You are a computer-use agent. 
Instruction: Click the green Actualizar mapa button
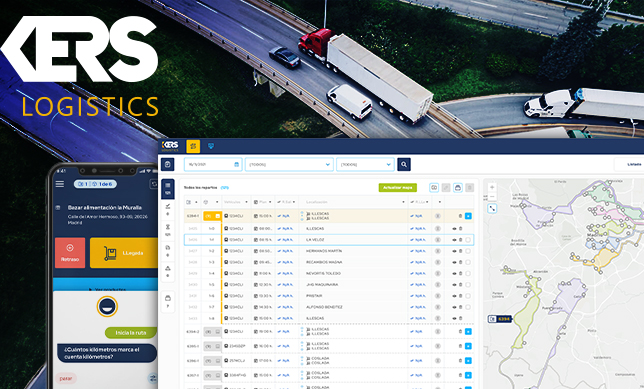398,187
